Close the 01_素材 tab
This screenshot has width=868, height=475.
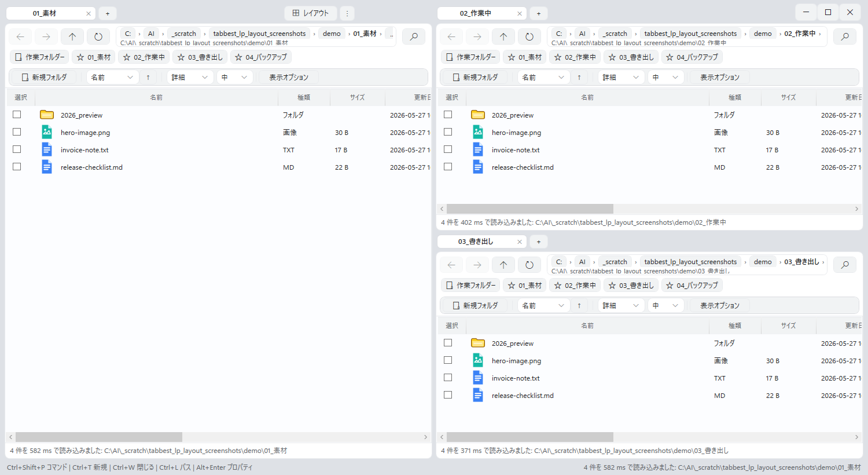coord(89,13)
